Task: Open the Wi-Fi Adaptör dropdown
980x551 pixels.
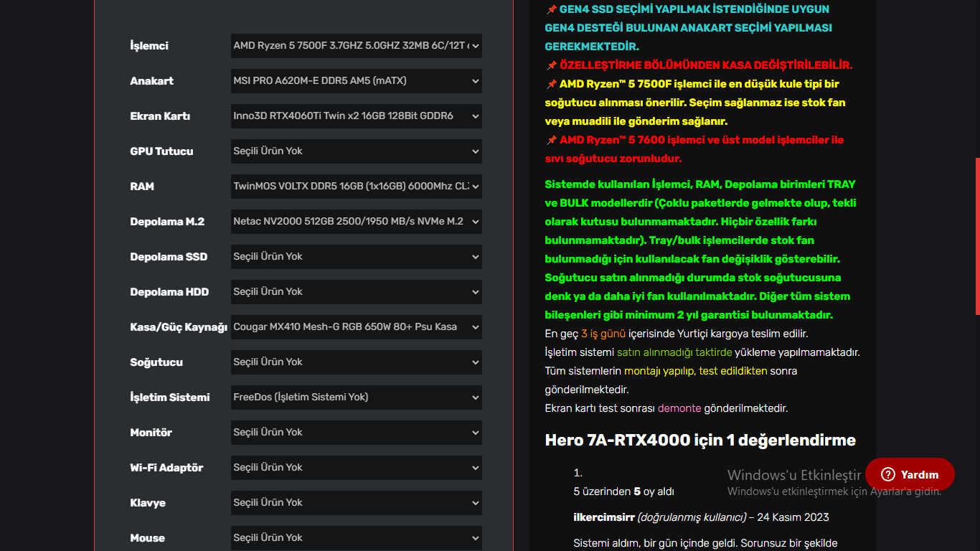Action: point(357,468)
